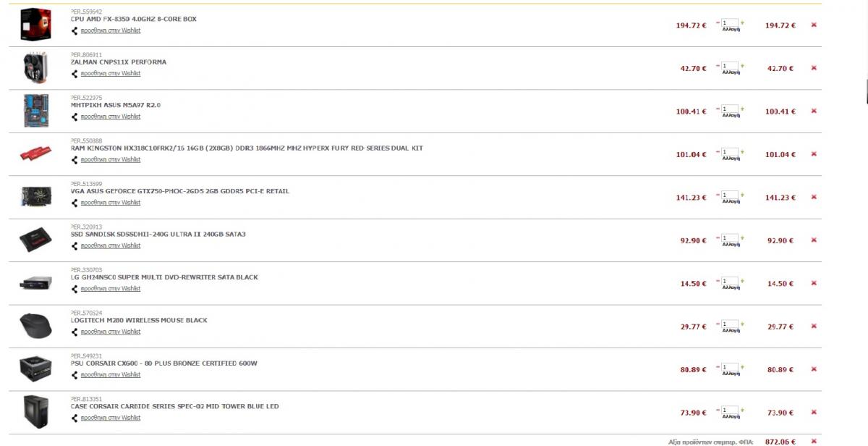Remove CPU AMD FX-8350 from cart
The image size is (868, 446).
click(814, 25)
